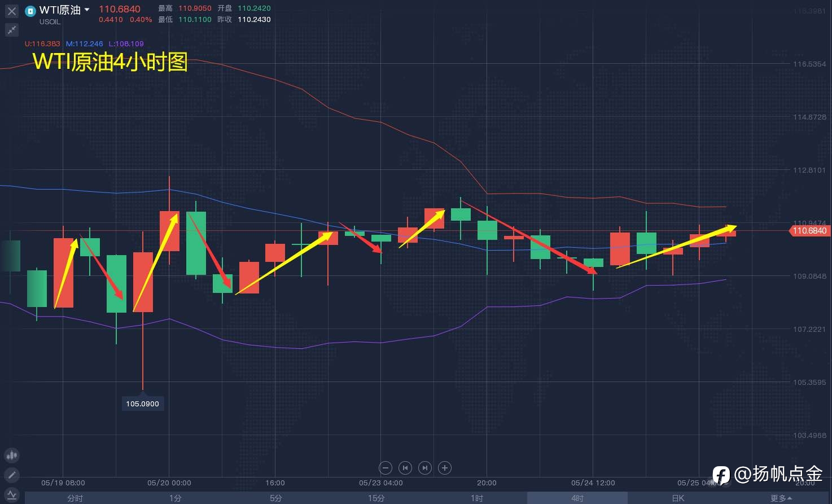Click the upper band label U:116.383
This screenshot has height=504, width=832.
pos(42,43)
